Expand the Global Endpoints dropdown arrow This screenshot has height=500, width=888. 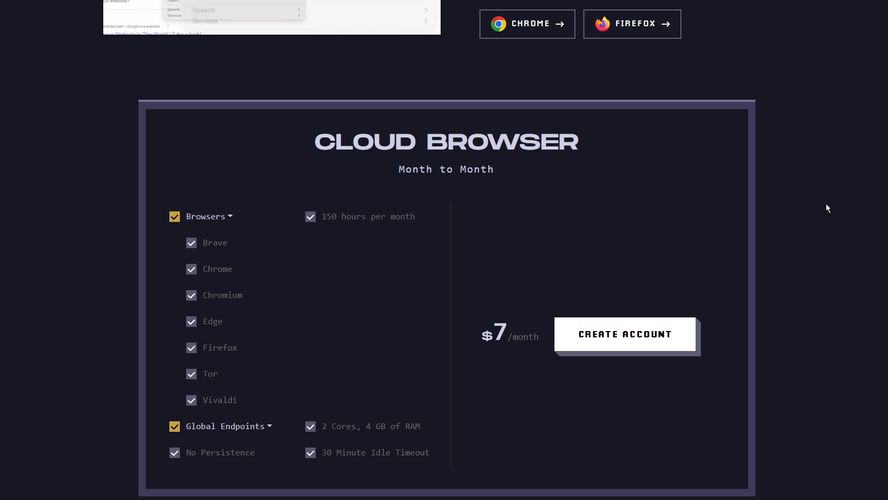[x=270, y=426]
